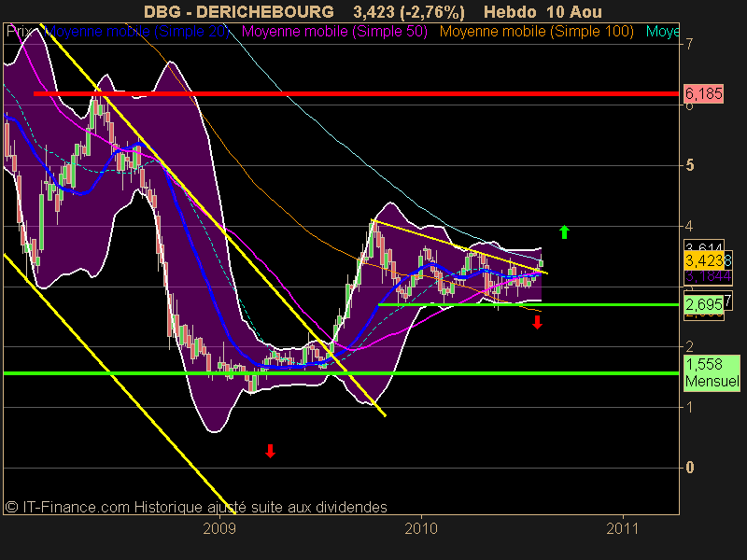This screenshot has width=747, height=560.
Task: Click the 'DBG - DERICHEBOURG' chart title
Action: pyautogui.click(x=239, y=11)
